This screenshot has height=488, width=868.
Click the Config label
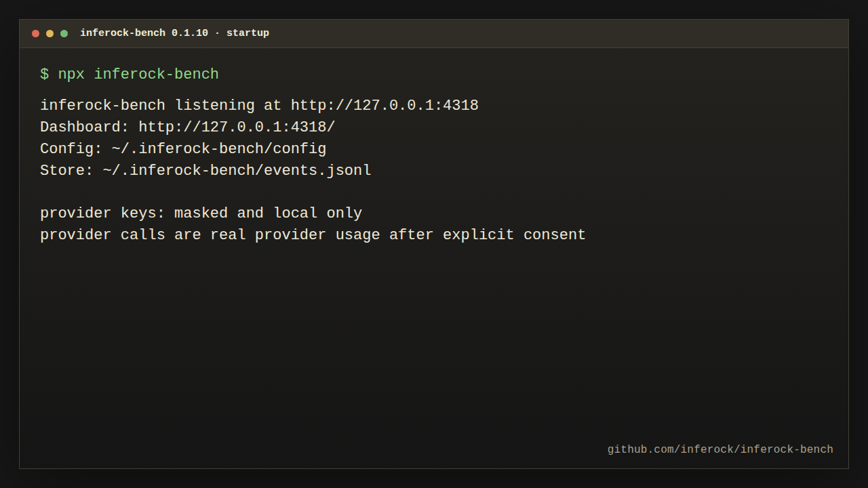(x=71, y=149)
